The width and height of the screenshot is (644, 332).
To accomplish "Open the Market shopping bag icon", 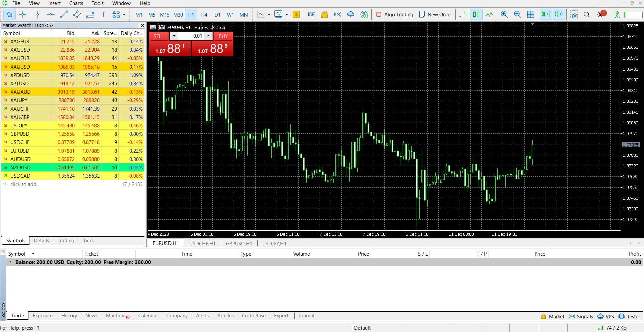I will pos(325,14).
